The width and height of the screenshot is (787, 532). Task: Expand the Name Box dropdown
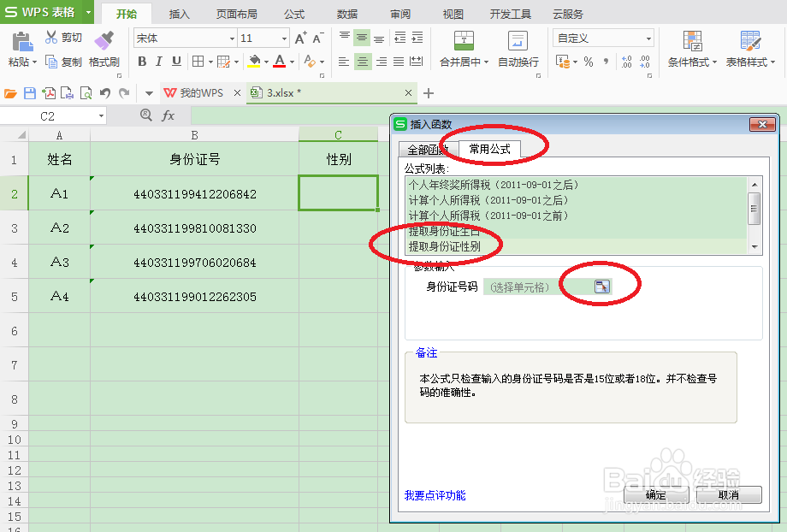point(101,116)
